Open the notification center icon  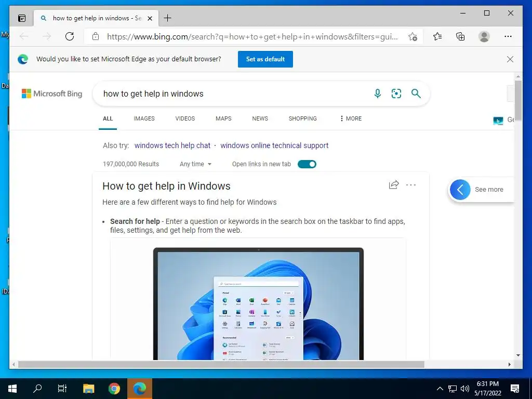(515, 389)
